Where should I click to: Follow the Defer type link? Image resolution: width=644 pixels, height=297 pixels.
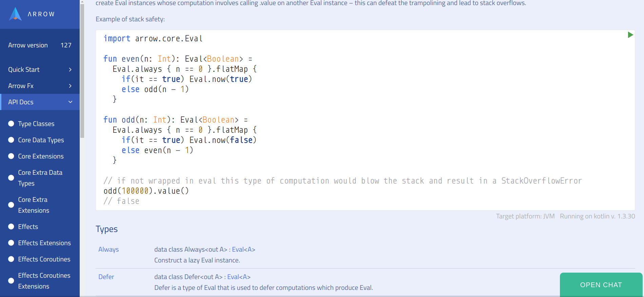coord(106,277)
